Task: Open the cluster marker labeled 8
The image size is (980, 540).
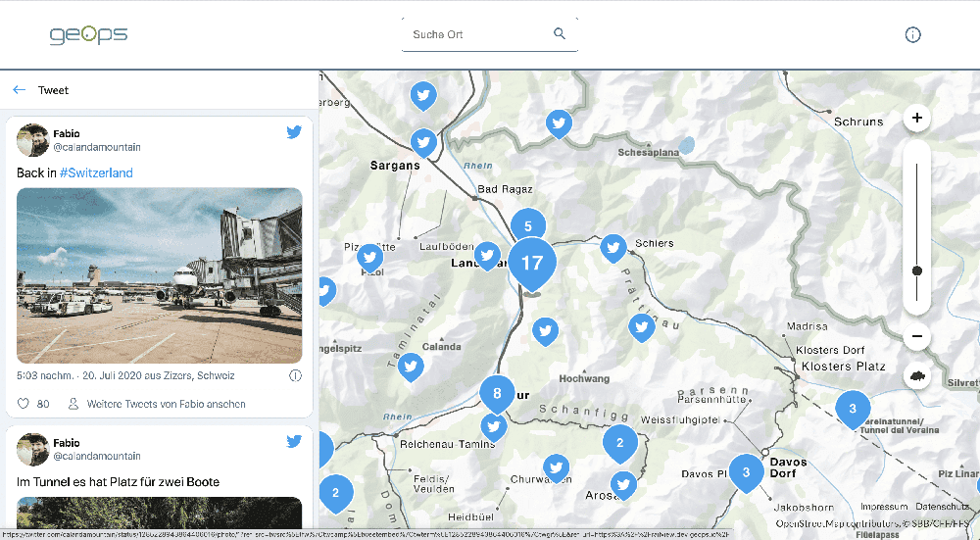Action: [497, 394]
